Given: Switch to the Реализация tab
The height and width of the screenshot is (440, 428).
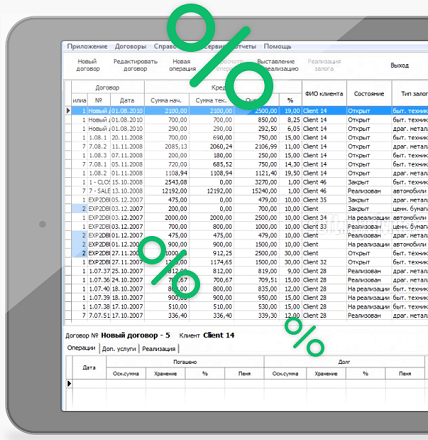Looking at the screenshot, I should tap(159, 349).
